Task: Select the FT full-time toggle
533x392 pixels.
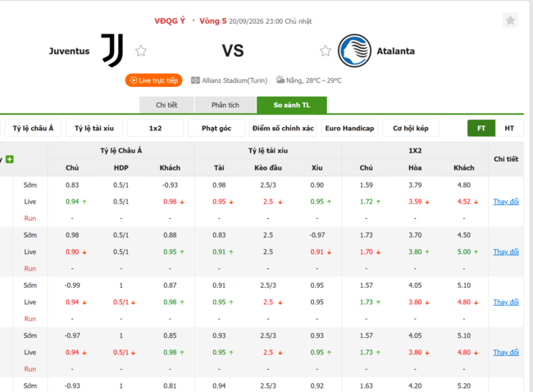Action: pyautogui.click(x=481, y=128)
